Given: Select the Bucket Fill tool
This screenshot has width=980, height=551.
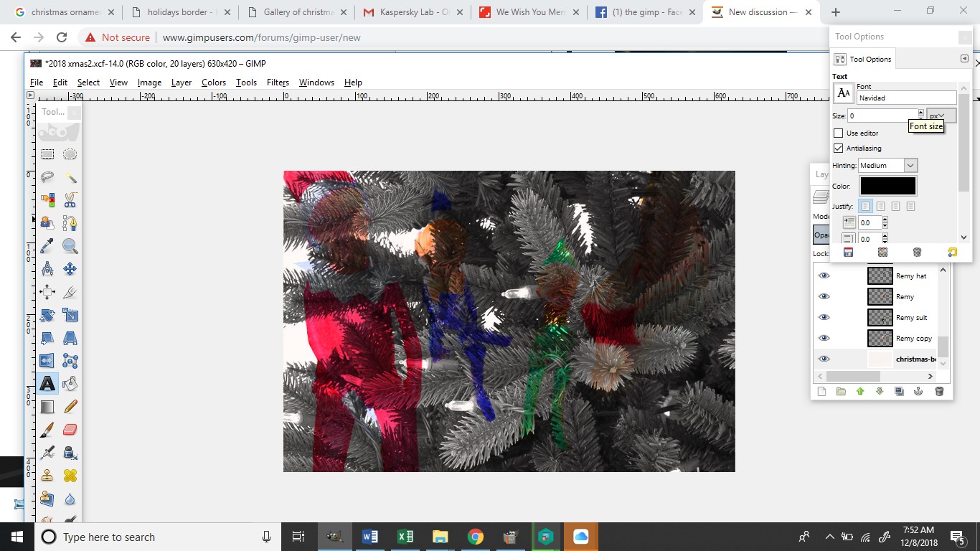Looking at the screenshot, I should 70,384.
